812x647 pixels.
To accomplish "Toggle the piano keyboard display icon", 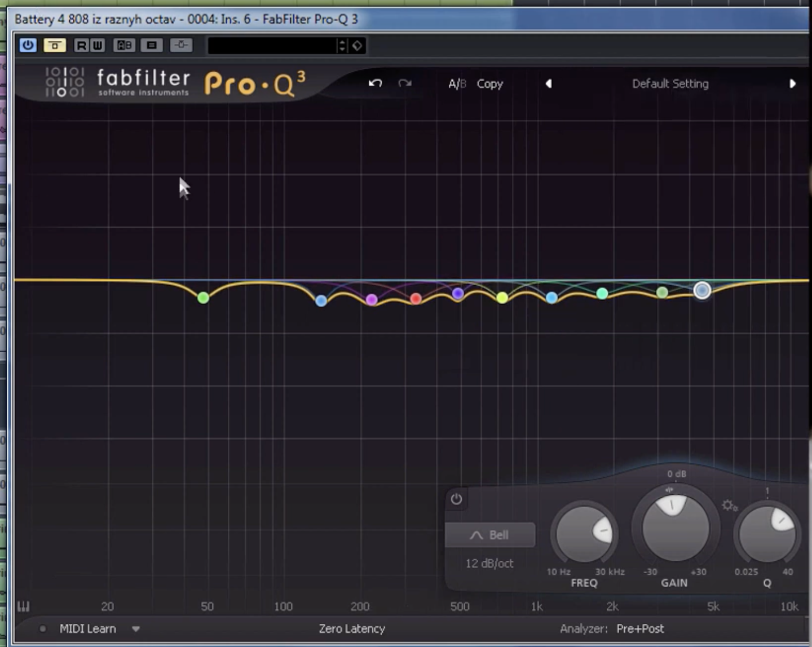I will click(23, 606).
